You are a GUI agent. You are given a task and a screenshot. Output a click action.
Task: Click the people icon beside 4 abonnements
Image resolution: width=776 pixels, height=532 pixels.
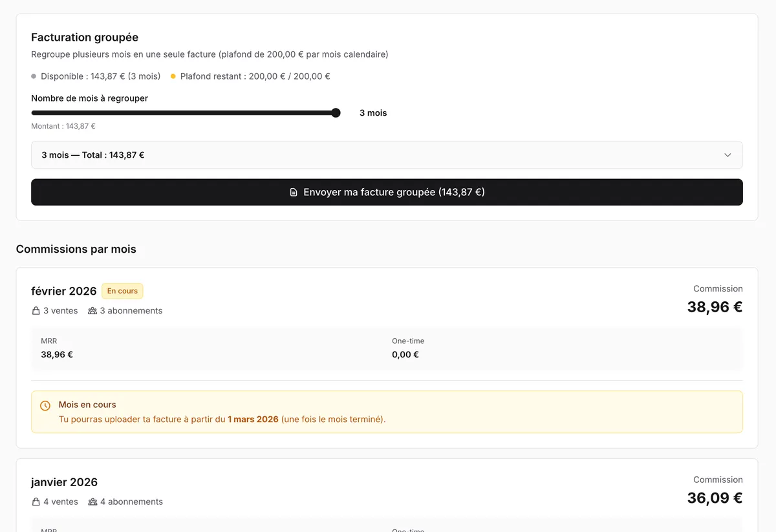click(92, 502)
